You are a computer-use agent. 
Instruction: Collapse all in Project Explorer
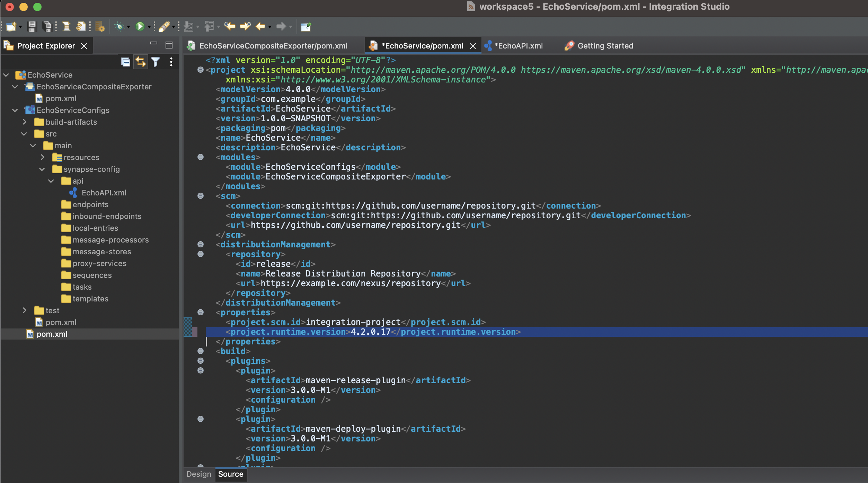(125, 62)
